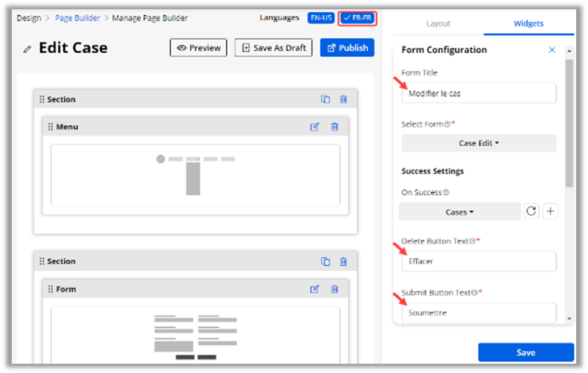Duplicate the second Section using copy icon
Screen dimensions: 588x373
[326, 261]
